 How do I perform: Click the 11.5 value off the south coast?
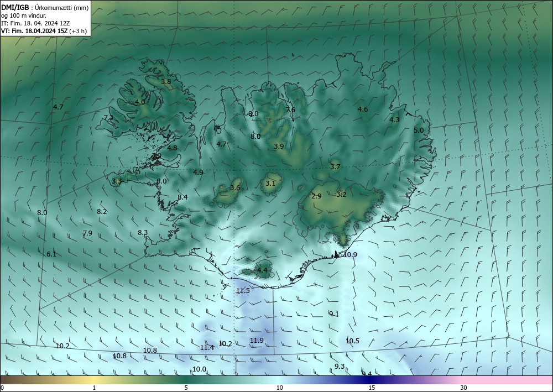243,290
